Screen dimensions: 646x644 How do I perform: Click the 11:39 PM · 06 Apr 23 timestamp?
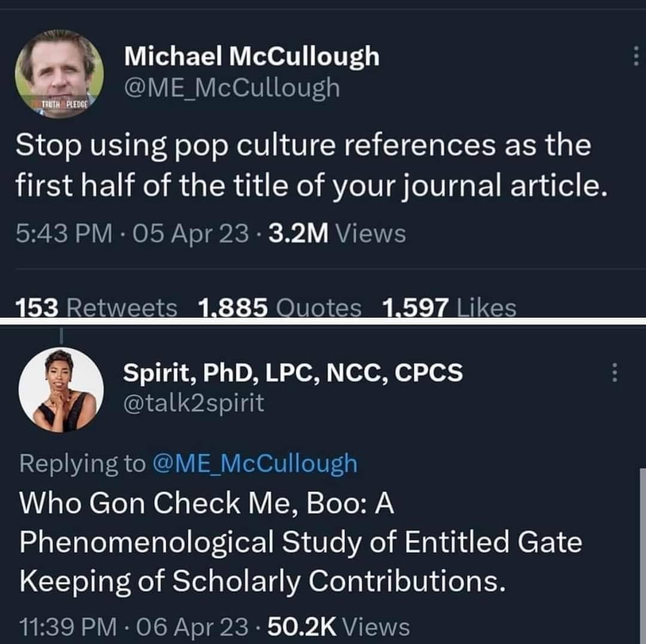(x=134, y=627)
